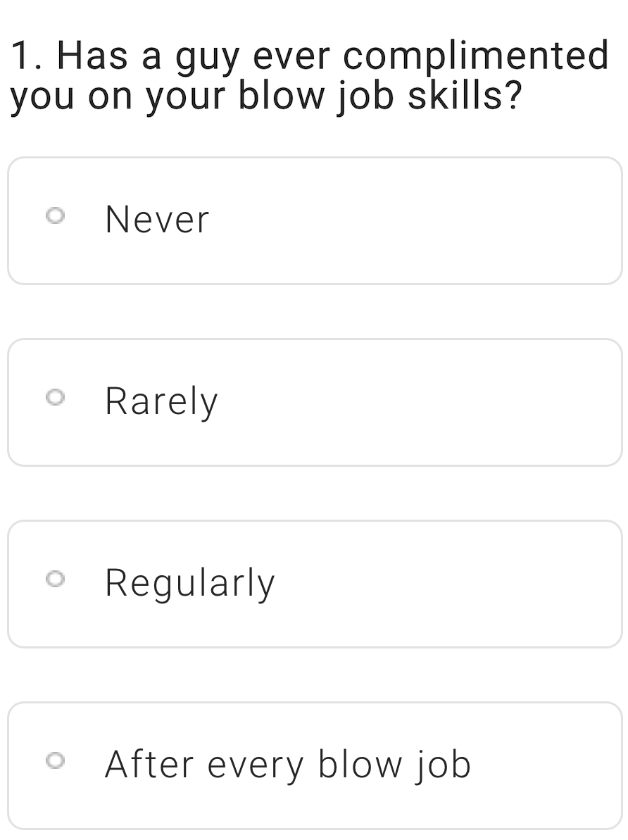
Task: Click the Never answer label text
Action: click(x=156, y=220)
